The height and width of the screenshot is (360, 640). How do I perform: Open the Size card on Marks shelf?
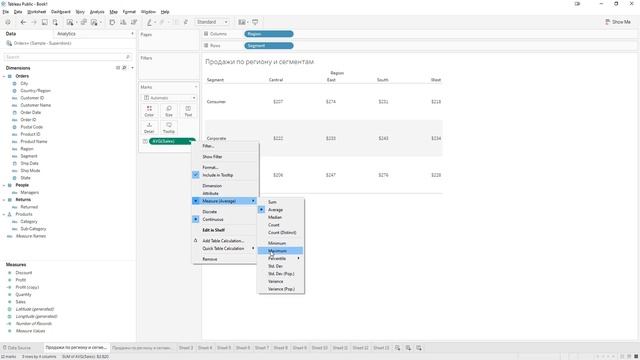coord(169,111)
